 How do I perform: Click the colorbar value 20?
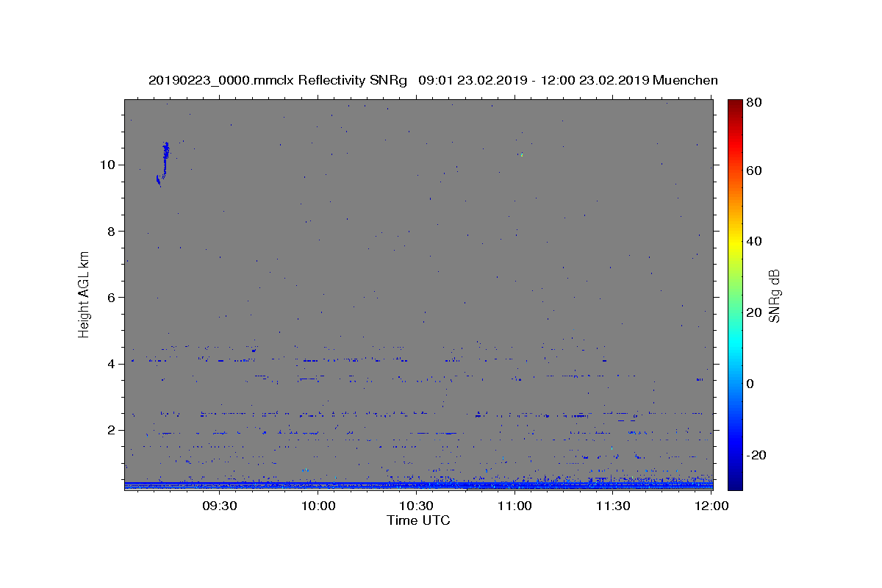point(754,312)
